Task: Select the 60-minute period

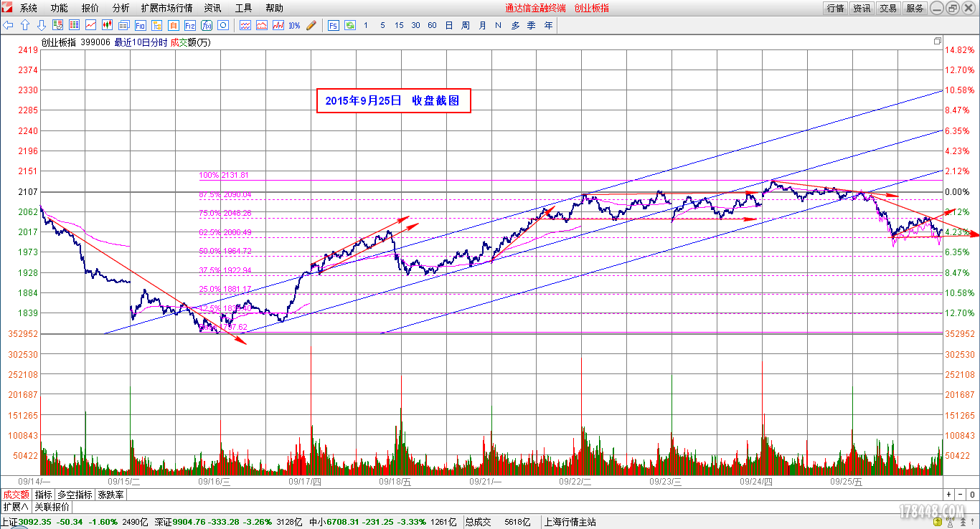Action: click(x=432, y=25)
